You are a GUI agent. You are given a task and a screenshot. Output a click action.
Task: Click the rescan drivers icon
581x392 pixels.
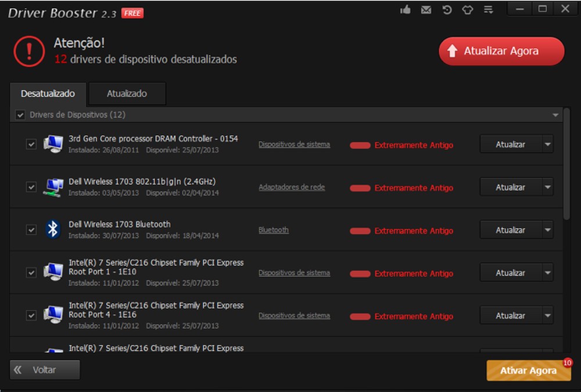tap(447, 9)
